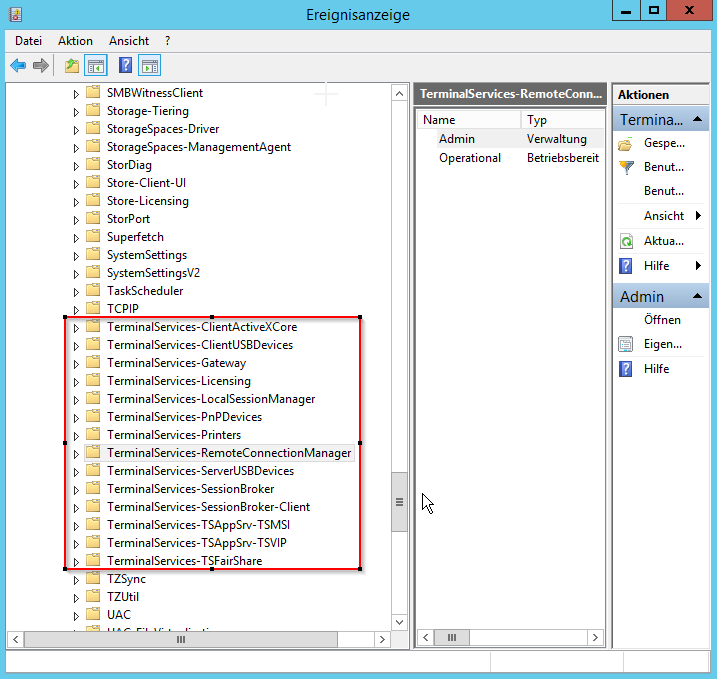Click the Superfetch folder icon
Screen dimensions: 717x679
93,236
